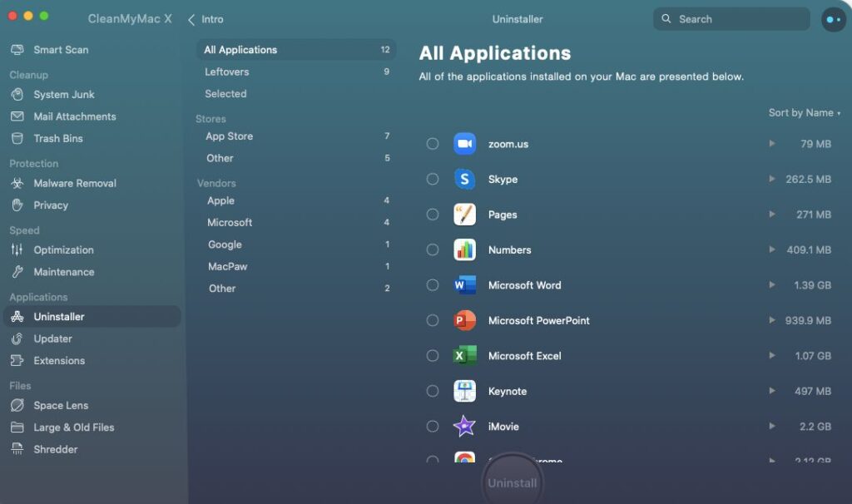This screenshot has width=852, height=504.
Task: Click the Mail Attachments envelope icon
Action: (17, 116)
